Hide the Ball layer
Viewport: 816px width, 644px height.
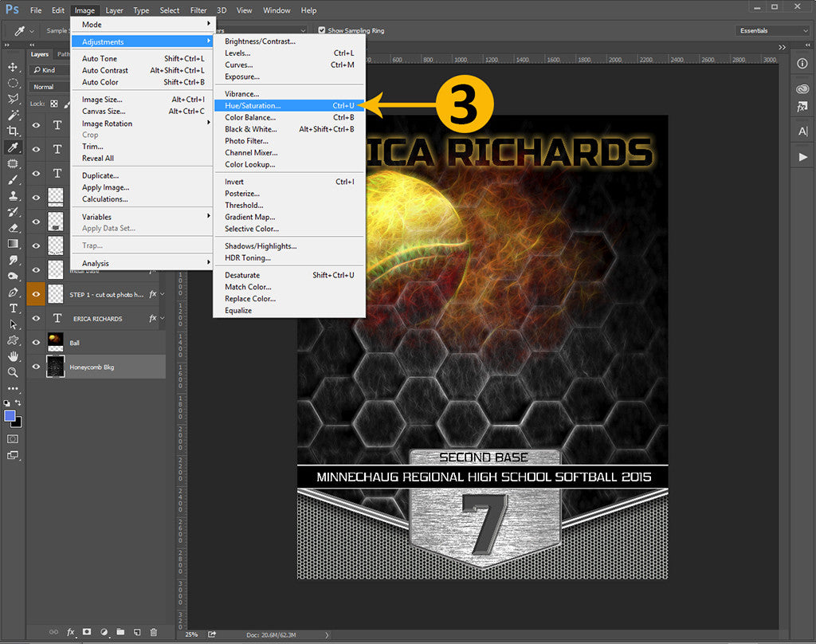click(37, 341)
